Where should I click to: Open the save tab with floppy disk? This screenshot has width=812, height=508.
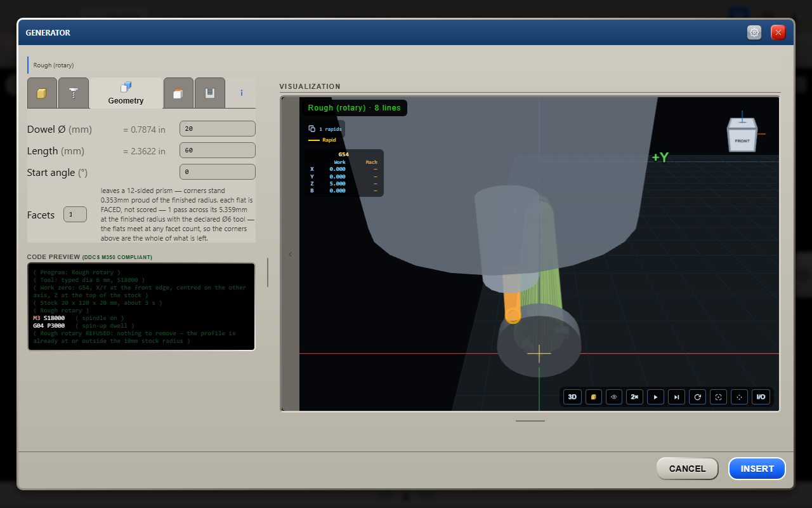pyautogui.click(x=209, y=93)
